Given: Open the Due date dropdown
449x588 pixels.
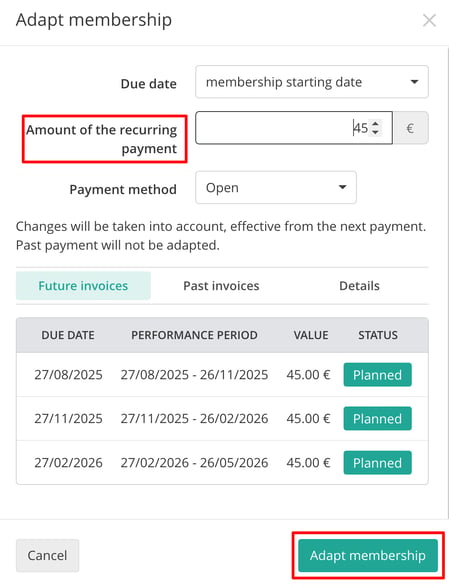Looking at the screenshot, I should pos(312,82).
